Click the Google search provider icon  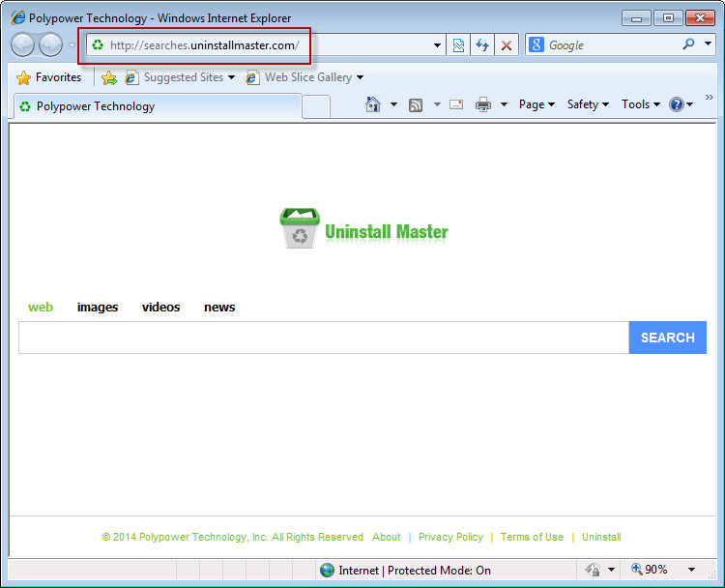coord(536,44)
